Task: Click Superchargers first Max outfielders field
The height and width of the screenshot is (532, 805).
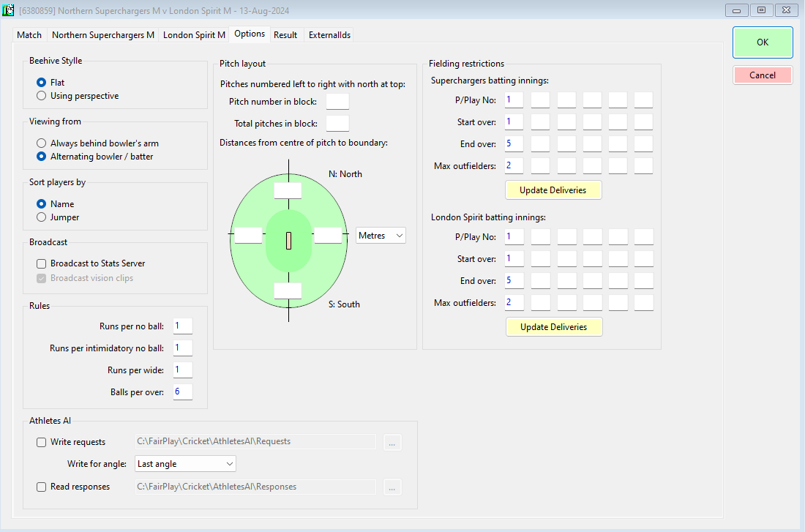Action: [x=514, y=166]
